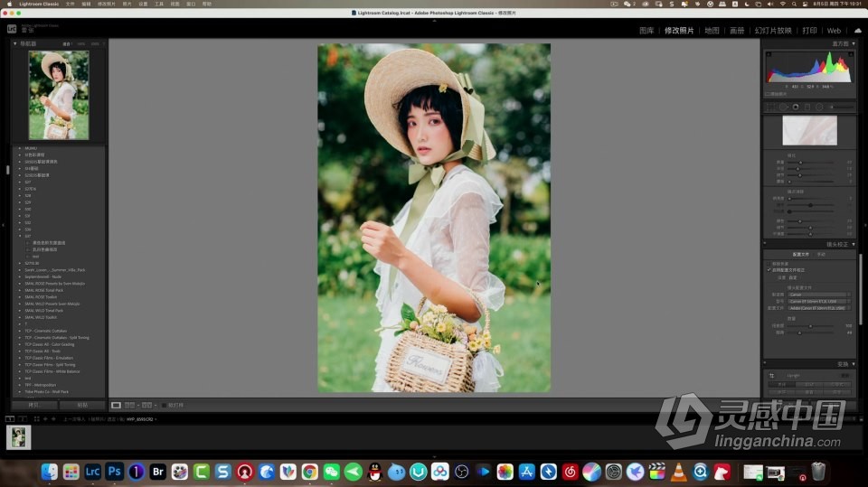This screenshot has height=487, width=868.
Task: Open Lightroom Classic icon in Dock
Action: [x=92, y=472]
